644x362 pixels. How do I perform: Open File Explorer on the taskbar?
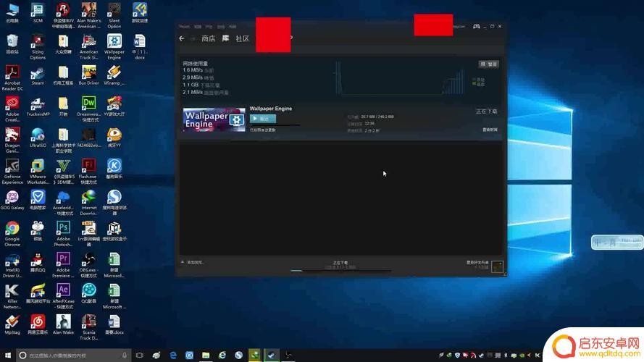(206, 355)
